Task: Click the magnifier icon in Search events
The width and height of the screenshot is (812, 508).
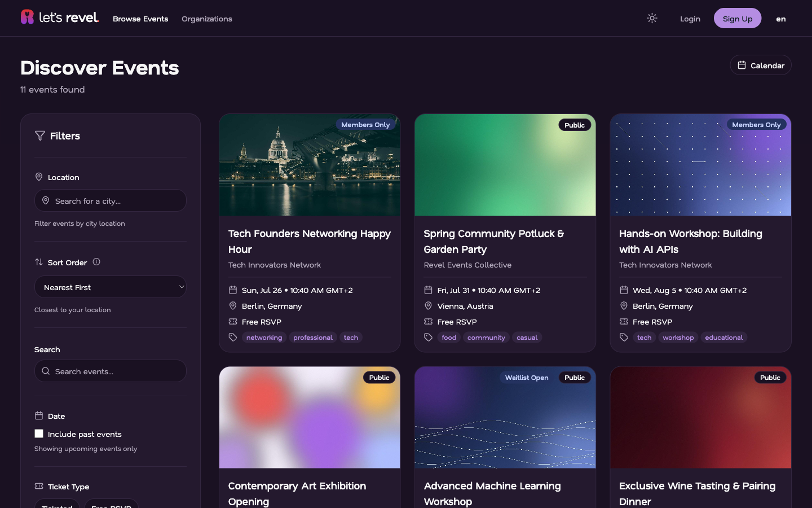Action: click(46, 371)
